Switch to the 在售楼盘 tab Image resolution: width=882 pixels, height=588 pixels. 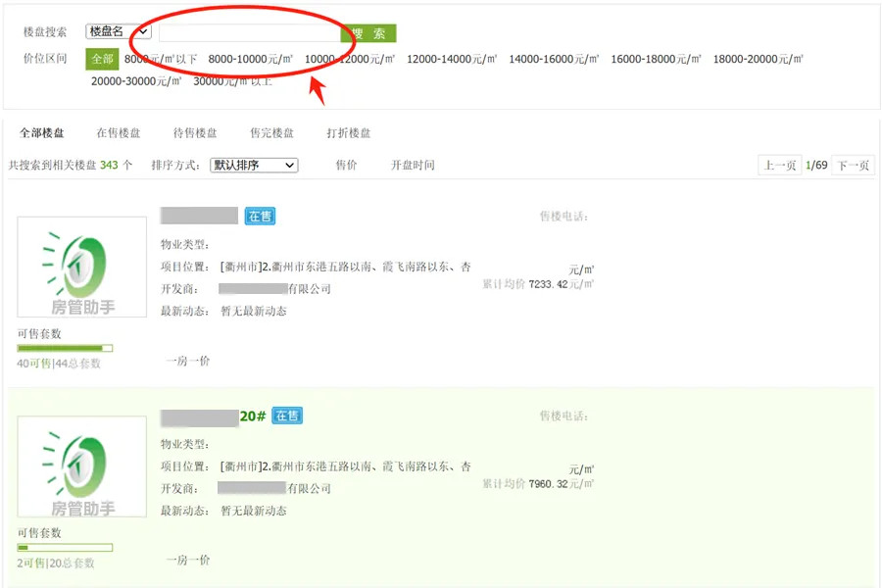pos(116,132)
